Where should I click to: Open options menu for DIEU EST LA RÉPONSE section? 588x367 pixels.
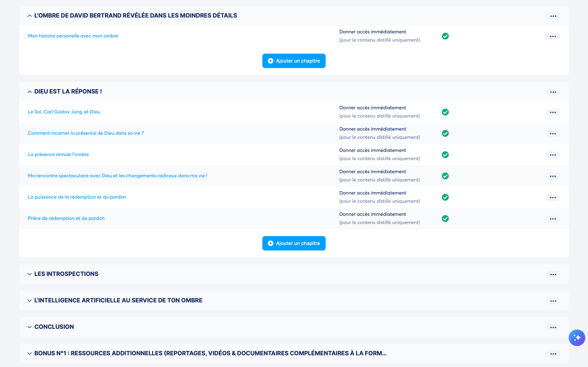point(553,92)
